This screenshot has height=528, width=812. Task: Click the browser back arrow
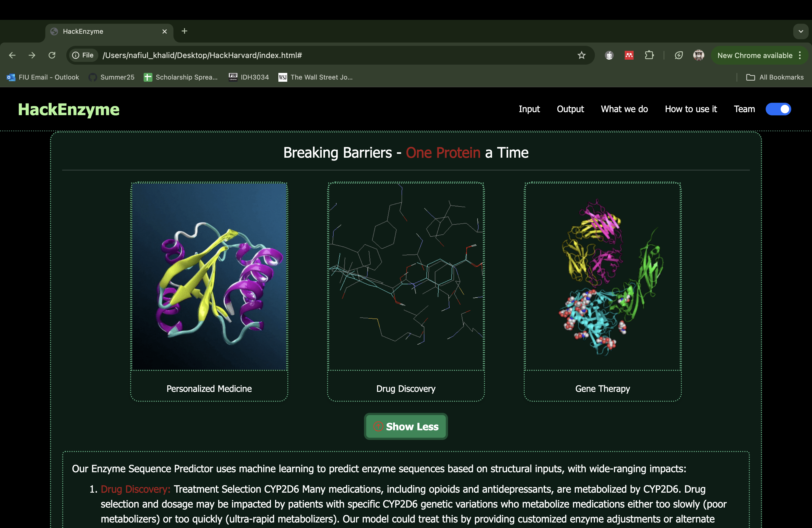(x=12, y=55)
